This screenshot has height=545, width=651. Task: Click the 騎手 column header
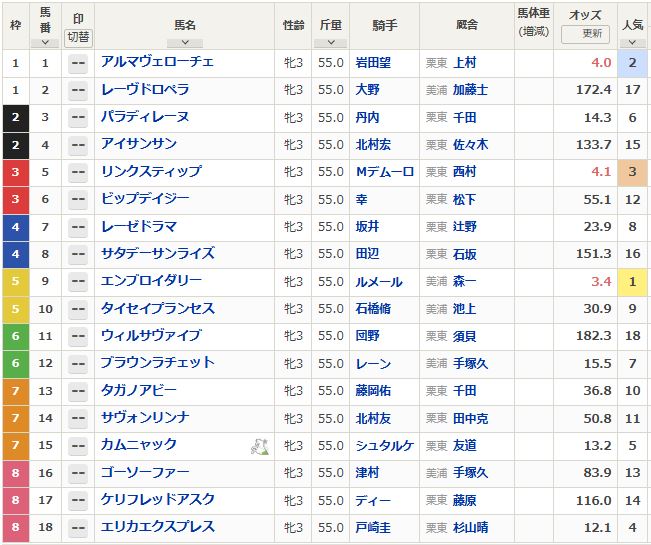[384, 25]
